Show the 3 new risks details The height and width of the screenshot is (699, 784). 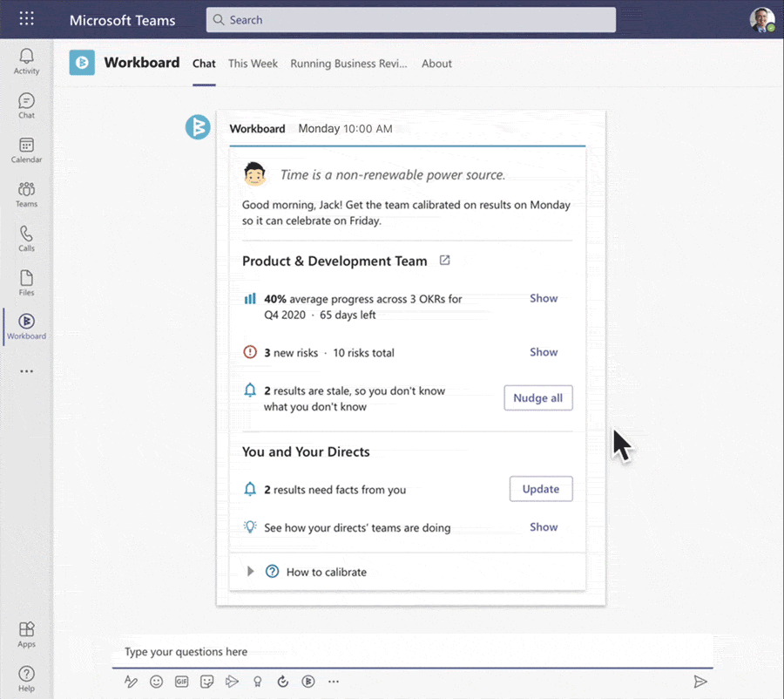[x=544, y=352]
